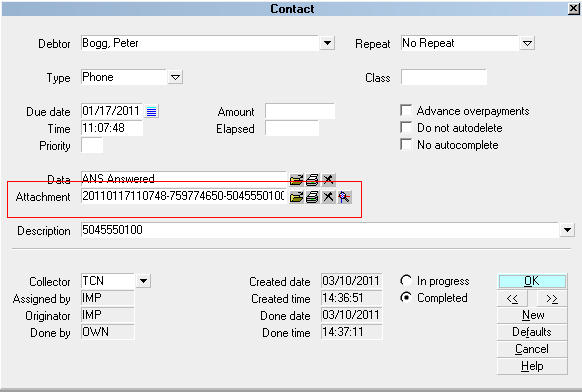Click the Elapsed input field

[292, 128]
